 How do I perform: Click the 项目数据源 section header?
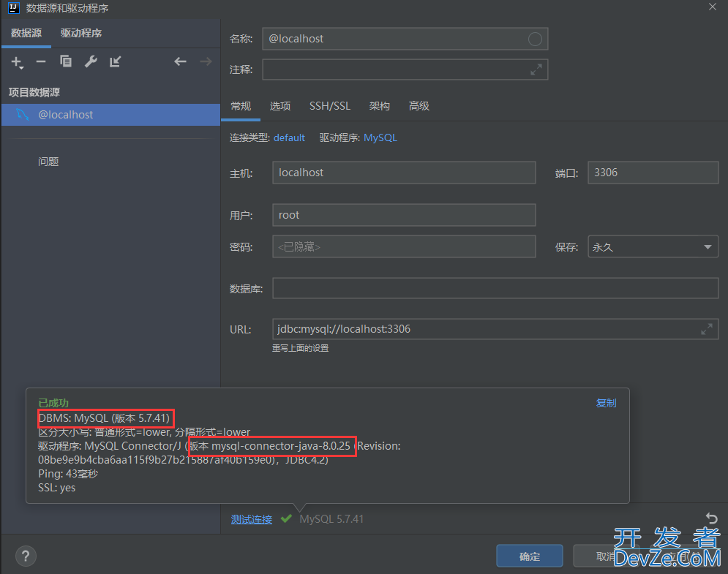point(34,92)
